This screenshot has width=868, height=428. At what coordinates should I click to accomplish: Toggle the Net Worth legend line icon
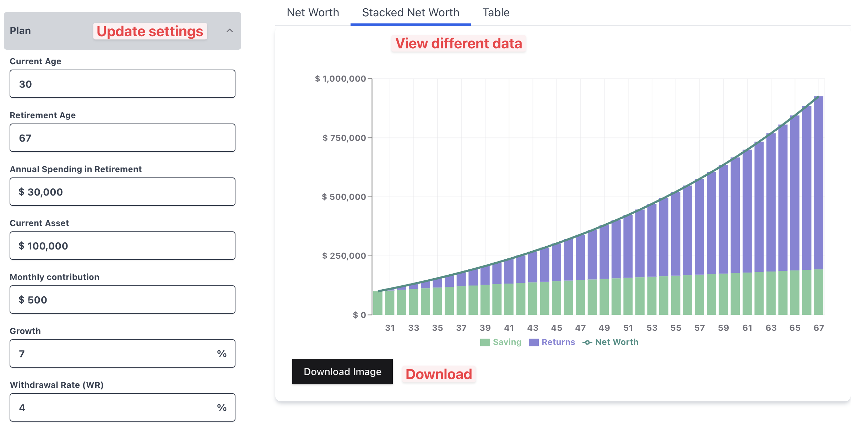(x=587, y=342)
